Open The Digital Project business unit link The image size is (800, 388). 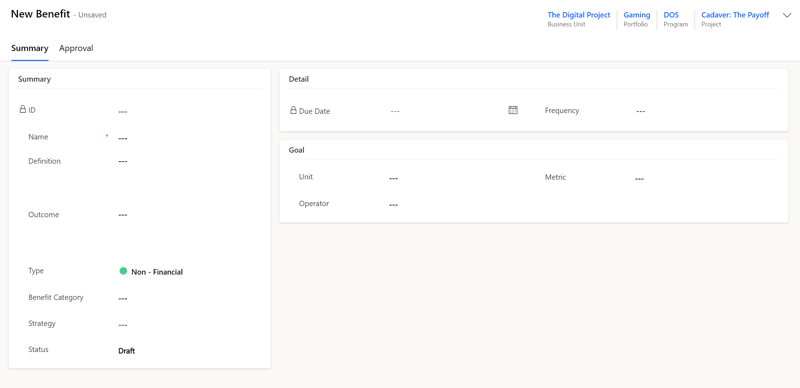pos(579,15)
